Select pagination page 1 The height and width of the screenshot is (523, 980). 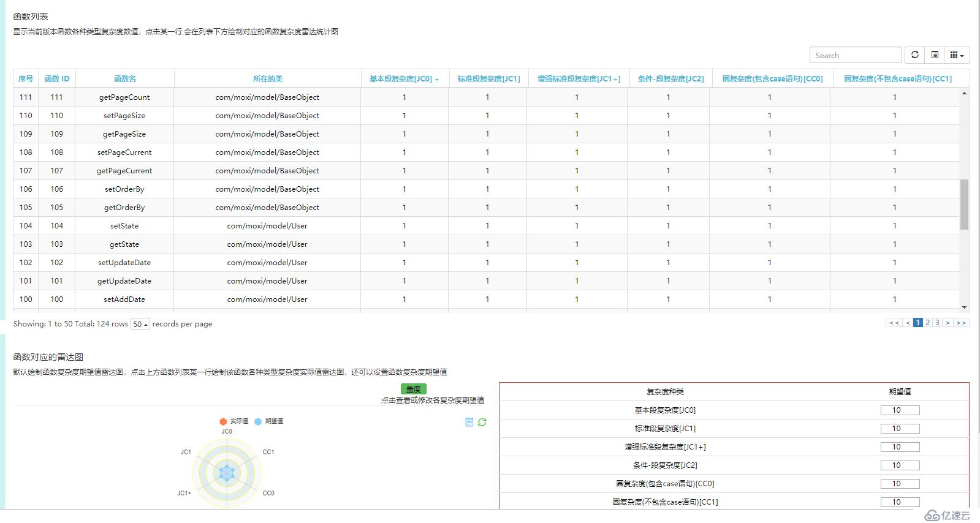(918, 323)
